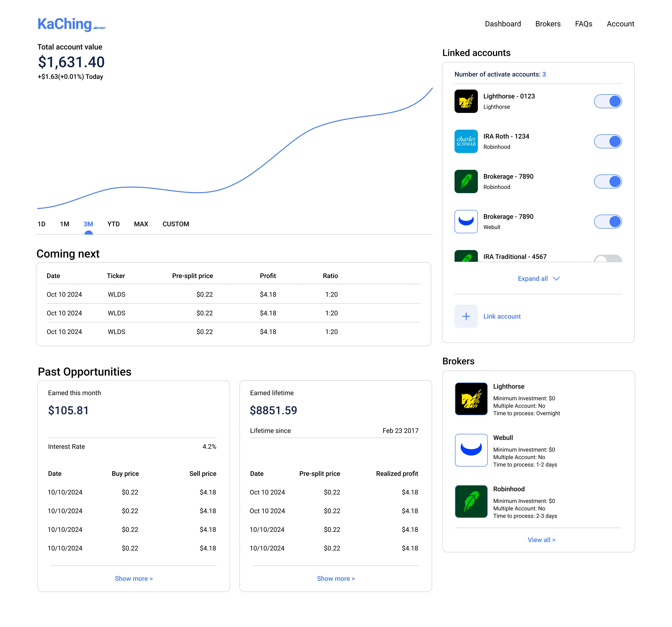The height and width of the screenshot is (627, 672).
Task: Open View all brokers link
Action: [x=541, y=540]
